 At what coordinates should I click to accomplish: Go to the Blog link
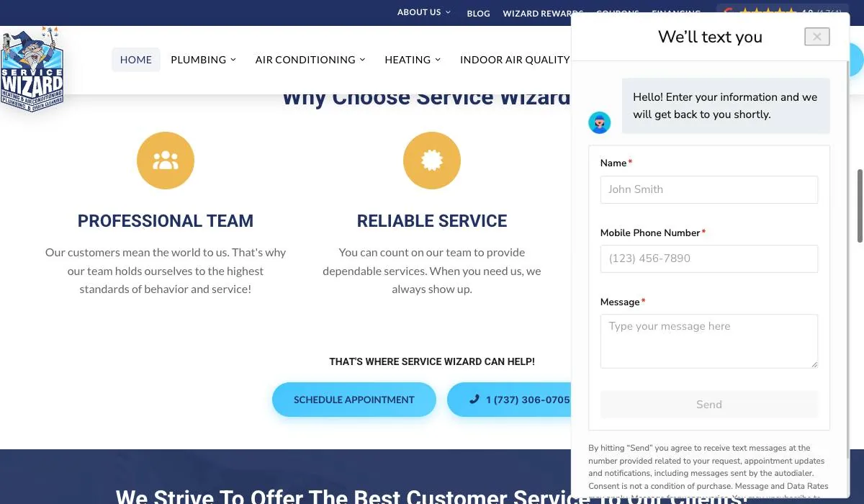478,13
